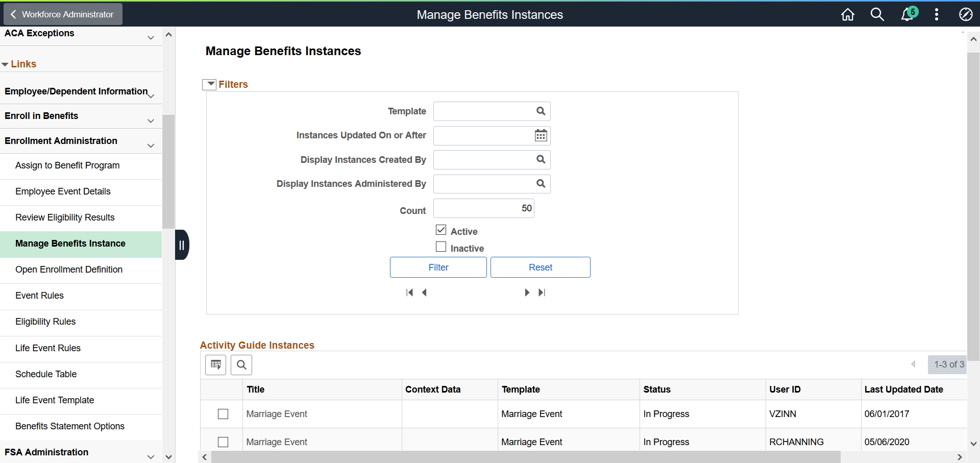Screen dimensions: 980x463
Task: Open Life Event Rules menu item
Action: pos(48,348)
